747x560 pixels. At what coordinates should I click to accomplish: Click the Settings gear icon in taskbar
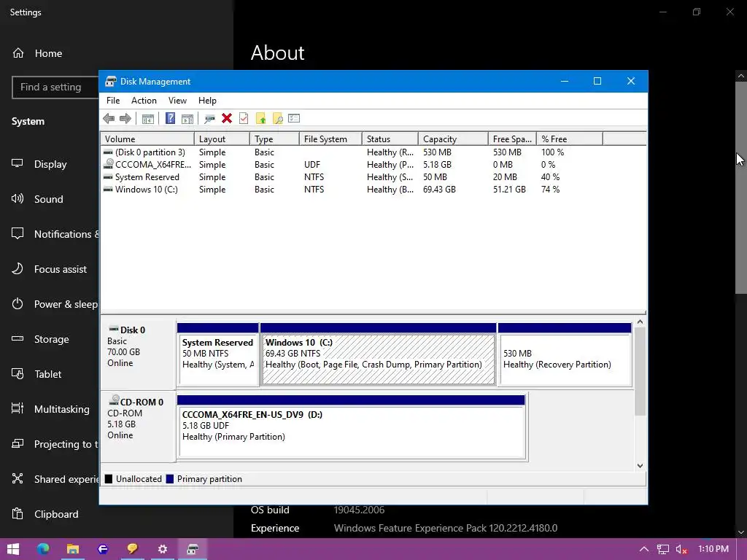tap(163, 549)
